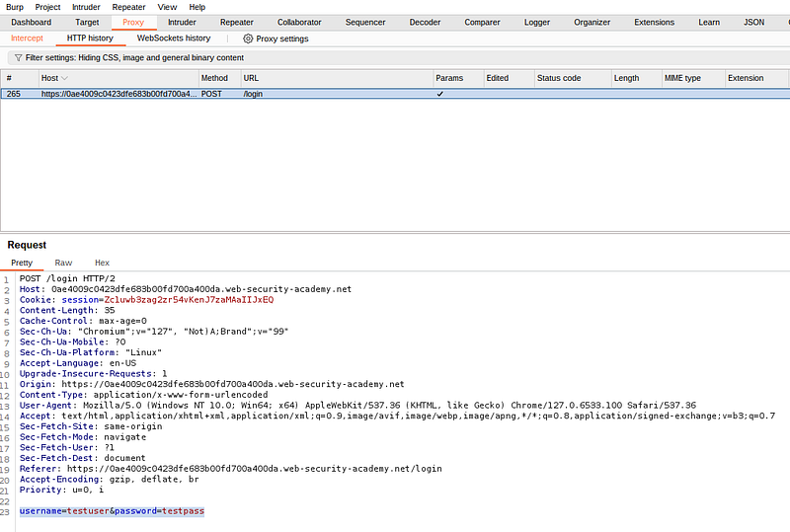The height and width of the screenshot is (532, 790).
Task: Go to the Repeater tool tab
Action: coord(237,22)
